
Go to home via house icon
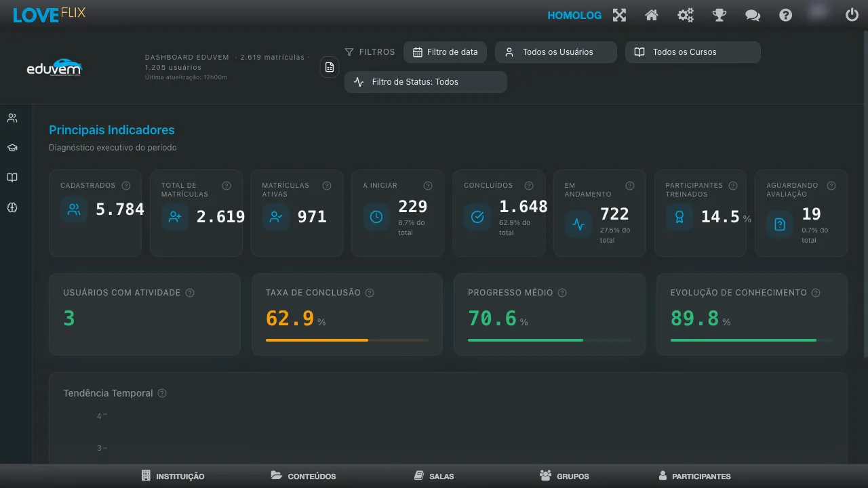click(x=652, y=15)
